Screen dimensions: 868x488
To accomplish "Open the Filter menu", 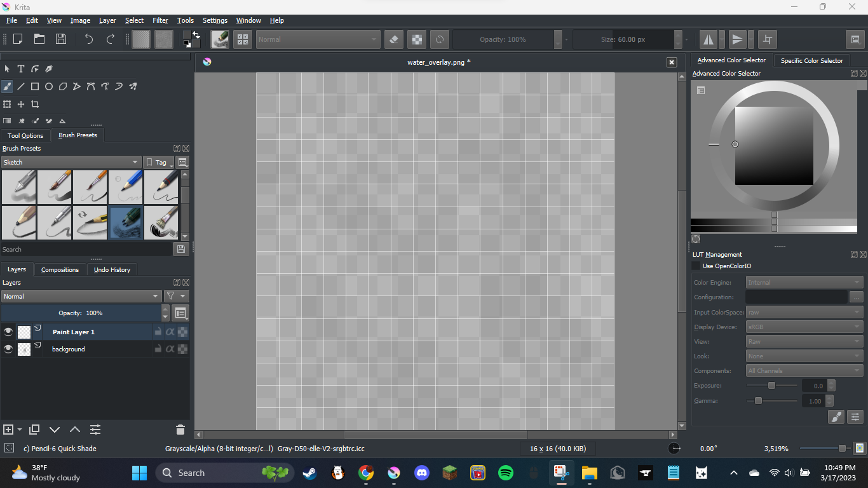I will (x=160, y=20).
